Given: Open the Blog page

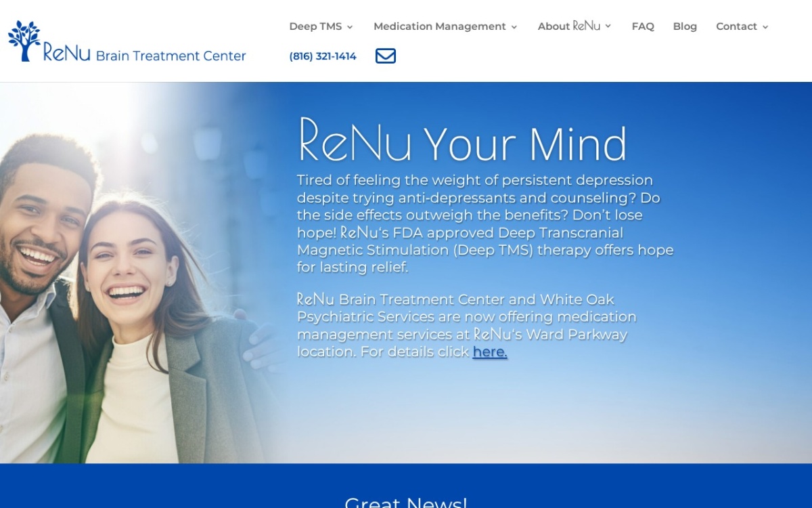Looking at the screenshot, I should 685,26.
